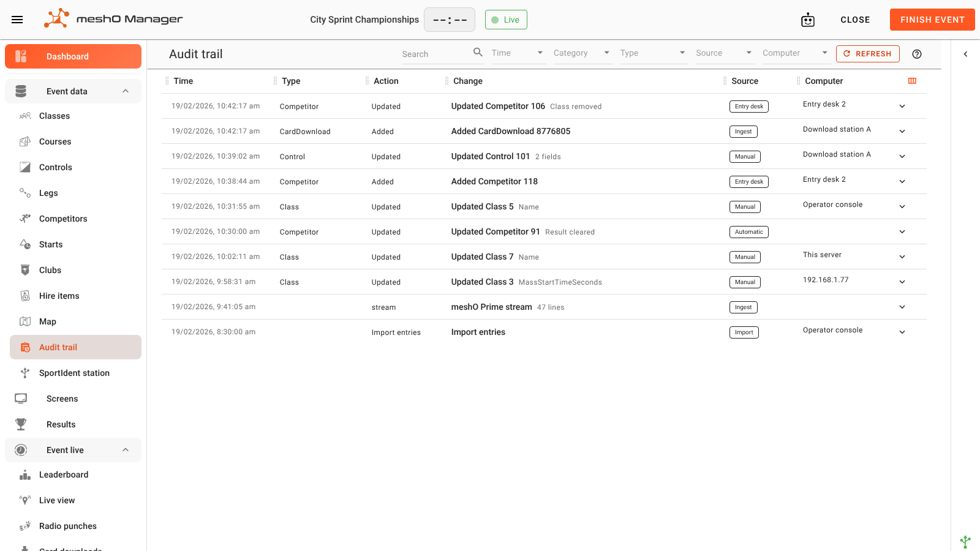Collapse the Event data section
The image size is (980, 551).
click(73, 91)
